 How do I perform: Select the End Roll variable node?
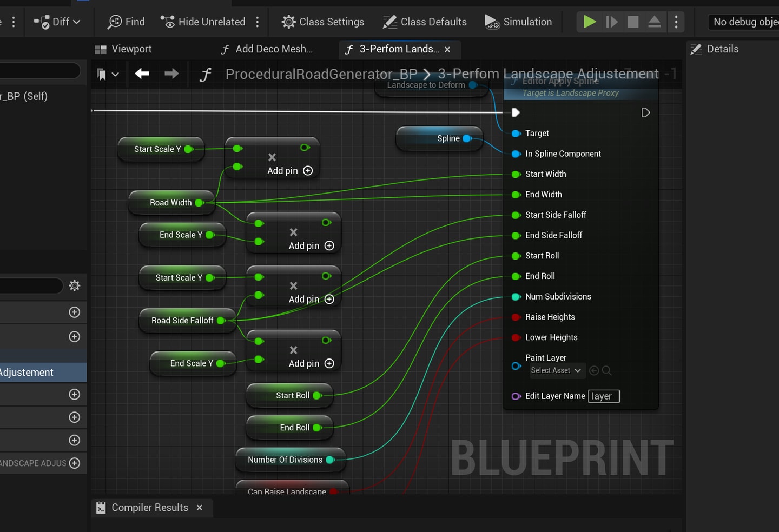(x=289, y=428)
